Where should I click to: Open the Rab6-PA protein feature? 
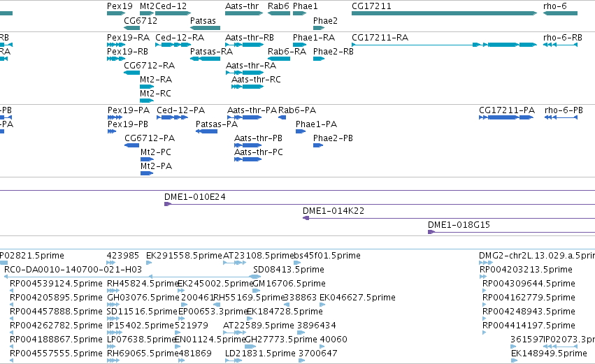[x=282, y=117]
